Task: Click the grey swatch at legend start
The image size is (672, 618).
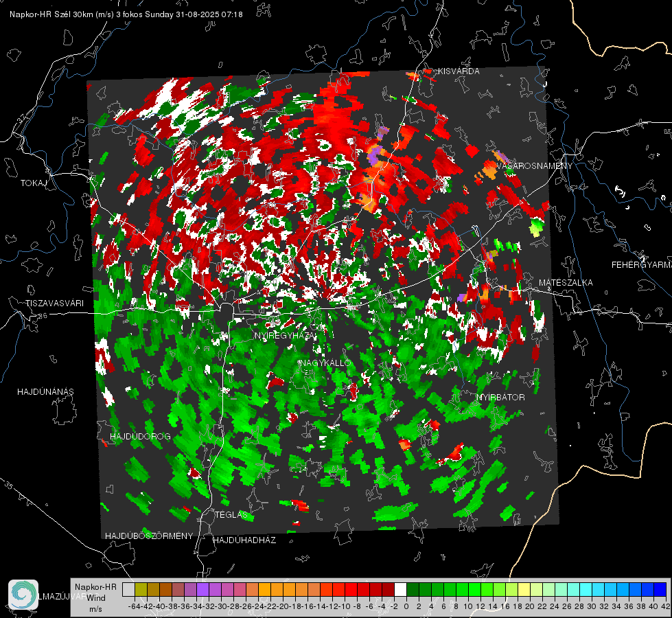Action: click(128, 589)
